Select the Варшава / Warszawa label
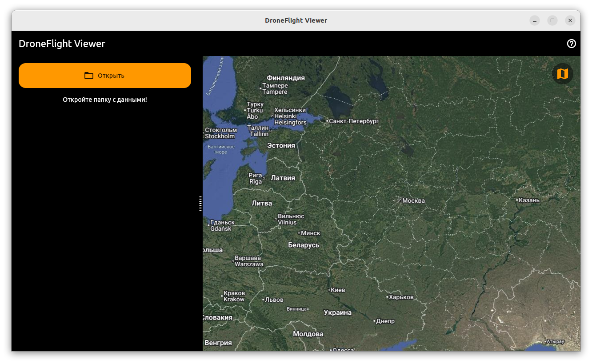 click(x=248, y=261)
